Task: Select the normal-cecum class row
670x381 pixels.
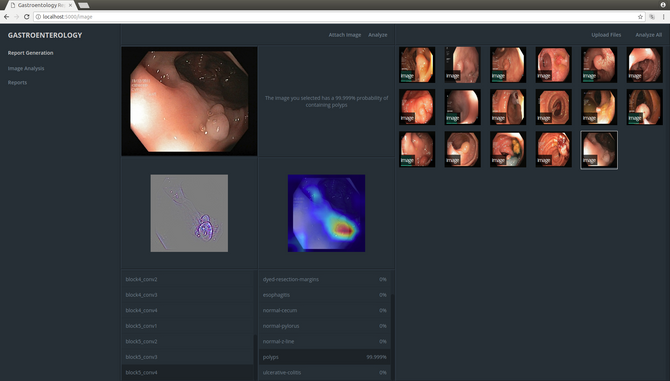Action: tap(325, 311)
